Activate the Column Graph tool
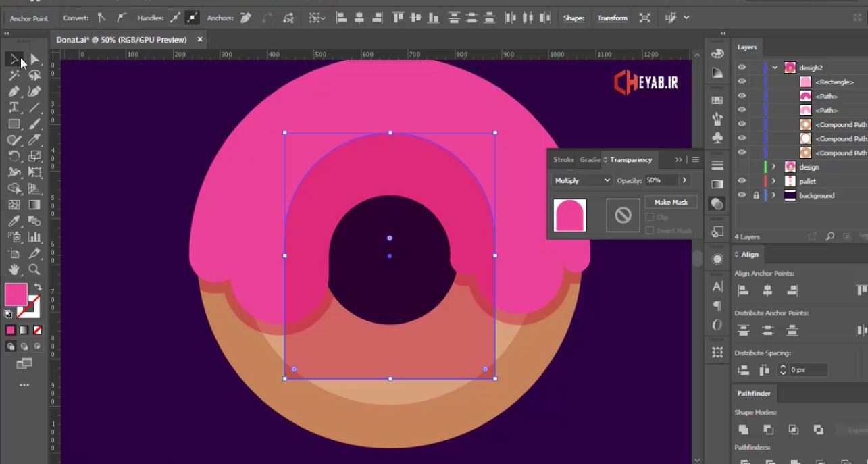This screenshot has height=464, width=868. point(34,237)
